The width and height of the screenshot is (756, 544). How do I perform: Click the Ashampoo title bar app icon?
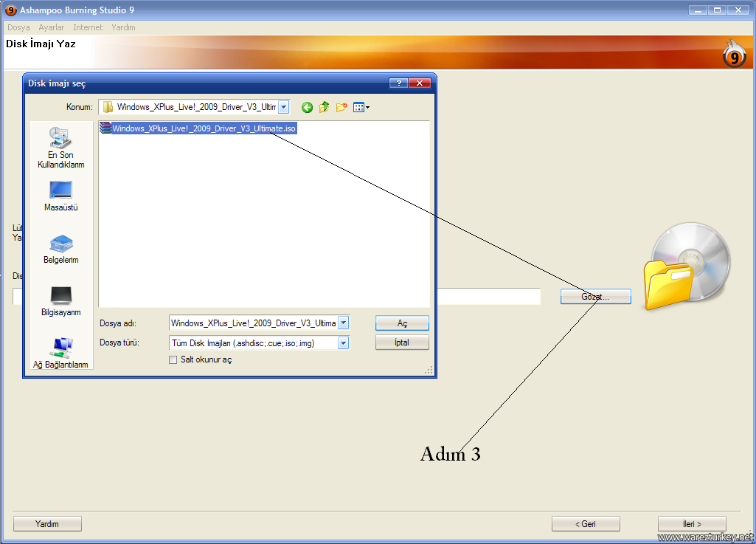[10, 10]
